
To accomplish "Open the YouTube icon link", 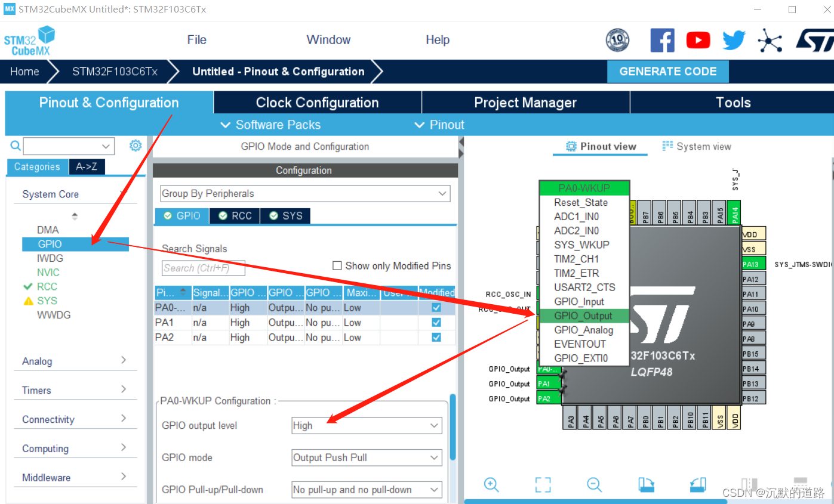I will (x=698, y=41).
